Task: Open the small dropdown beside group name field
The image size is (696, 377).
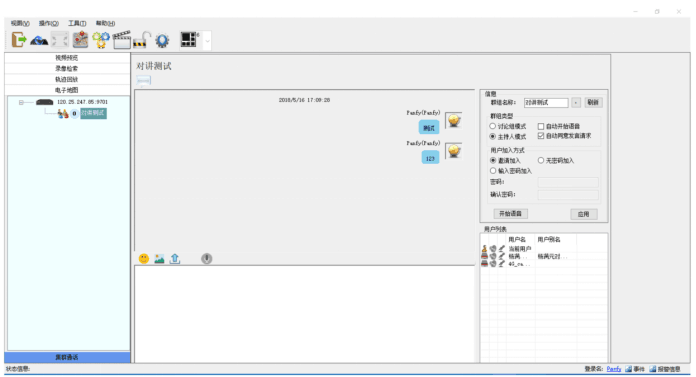Action: [576, 103]
